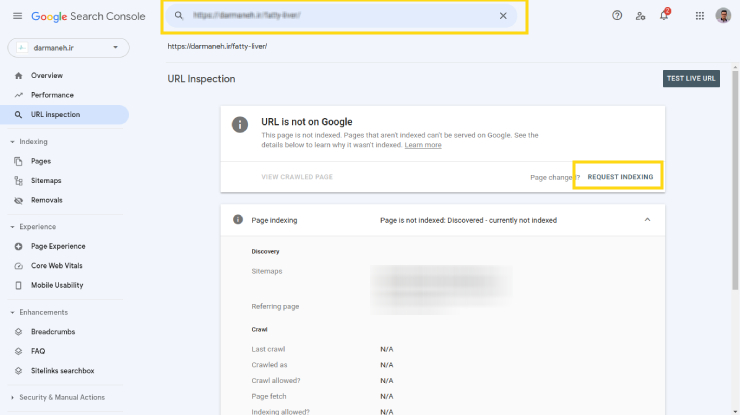Open Sitemaps in sidebar

click(46, 180)
